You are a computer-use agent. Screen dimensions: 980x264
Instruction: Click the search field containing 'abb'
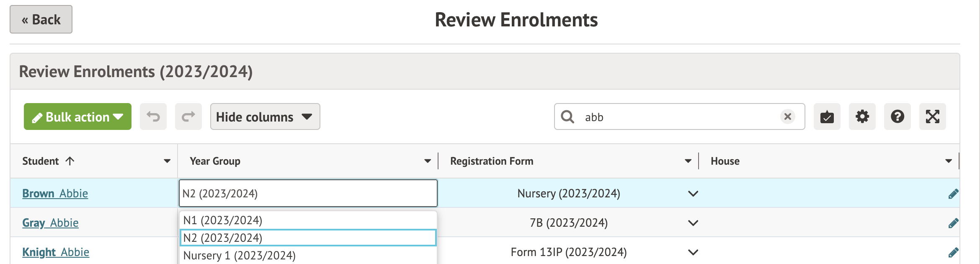(x=678, y=117)
